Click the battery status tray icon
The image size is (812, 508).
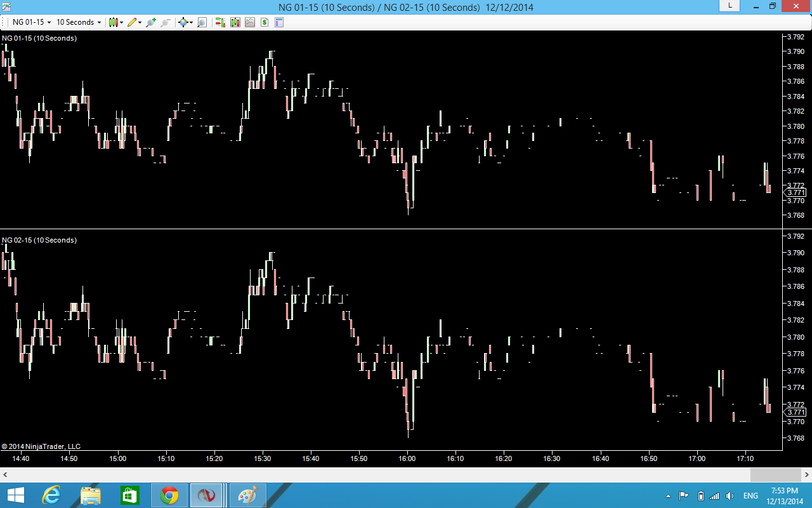700,496
